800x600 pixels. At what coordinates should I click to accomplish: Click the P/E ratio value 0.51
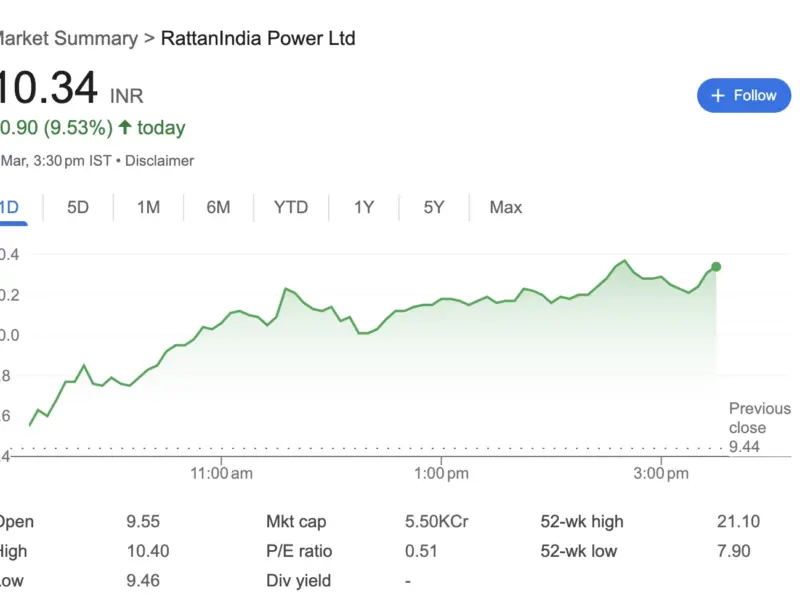click(421, 551)
